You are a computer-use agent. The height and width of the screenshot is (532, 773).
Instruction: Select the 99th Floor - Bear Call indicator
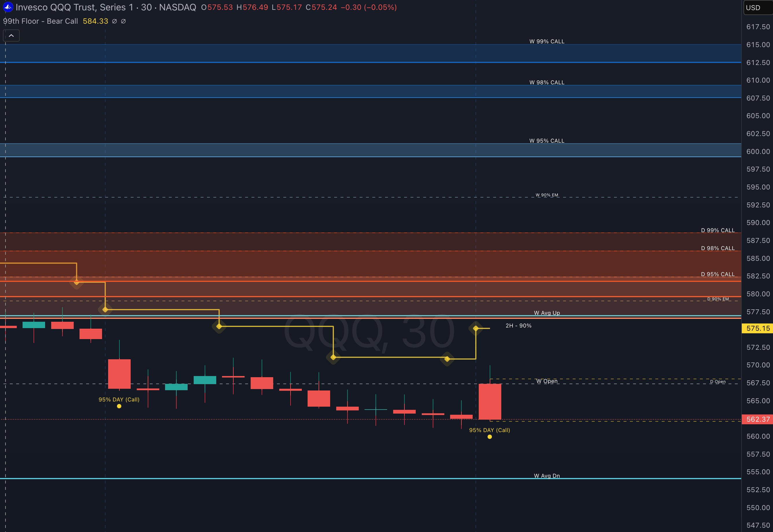(x=40, y=21)
